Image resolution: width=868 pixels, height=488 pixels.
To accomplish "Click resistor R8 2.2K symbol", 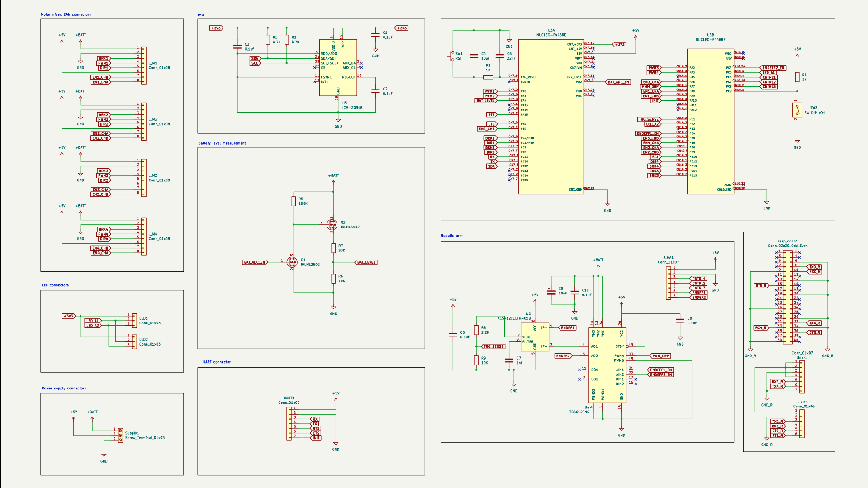I will point(476,330).
